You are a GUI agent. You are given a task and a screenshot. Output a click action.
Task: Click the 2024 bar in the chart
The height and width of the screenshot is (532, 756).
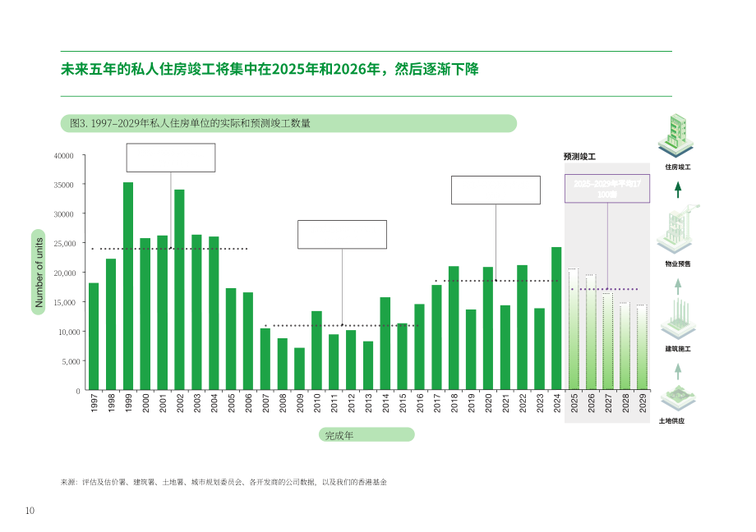[x=556, y=319]
